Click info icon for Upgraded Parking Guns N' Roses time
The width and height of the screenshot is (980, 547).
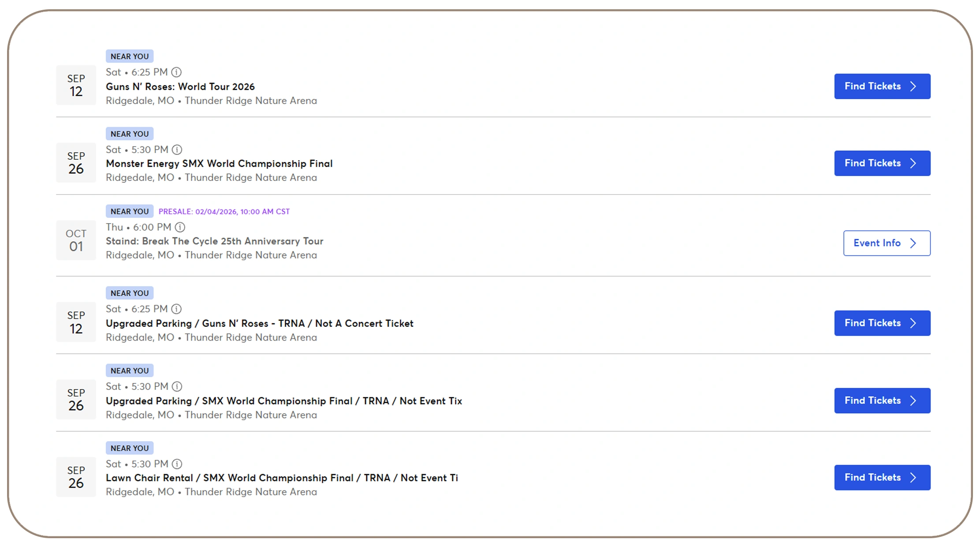click(x=176, y=309)
